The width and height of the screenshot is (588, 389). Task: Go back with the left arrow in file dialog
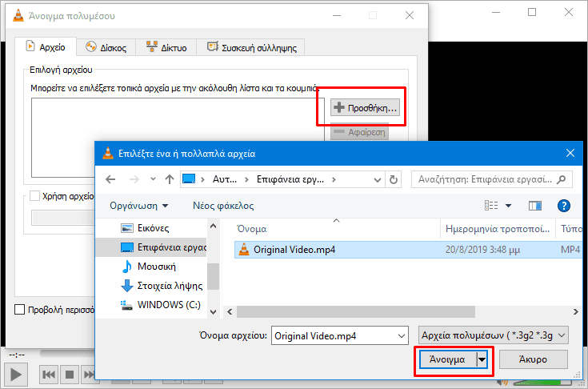point(110,179)
